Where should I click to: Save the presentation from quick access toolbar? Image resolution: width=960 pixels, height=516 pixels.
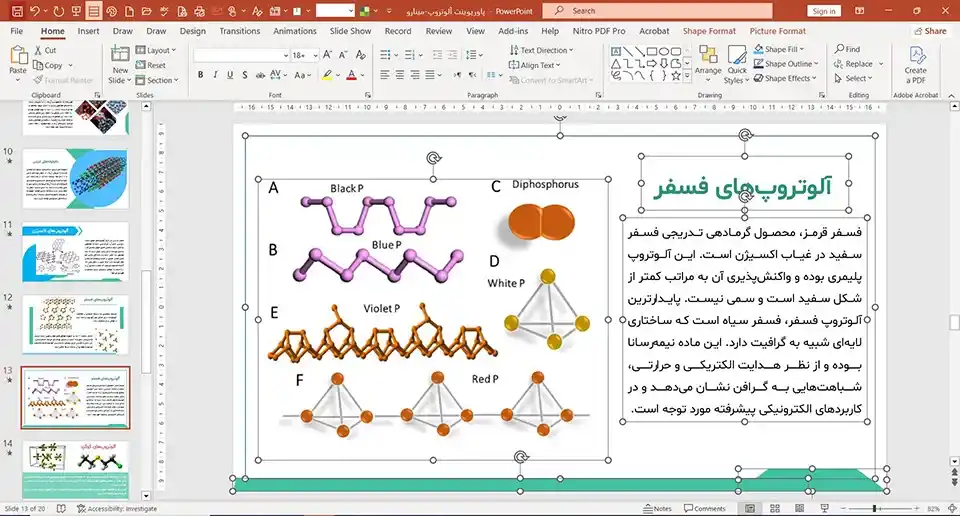18,11
